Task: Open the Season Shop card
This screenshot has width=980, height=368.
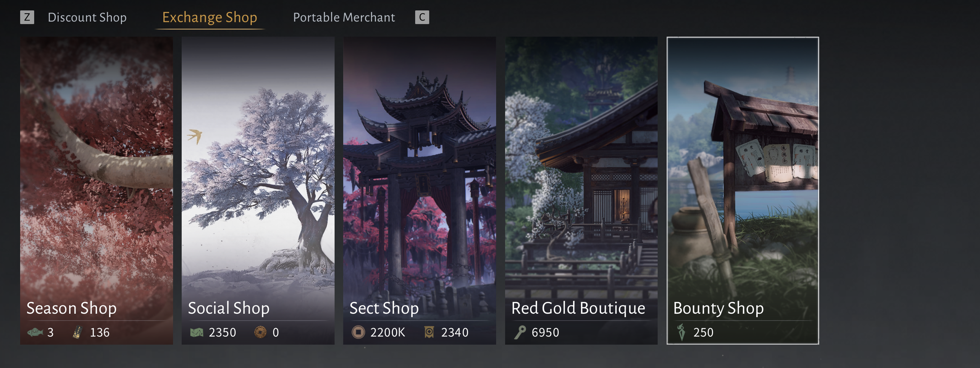Action: click(x=97, y=190)
